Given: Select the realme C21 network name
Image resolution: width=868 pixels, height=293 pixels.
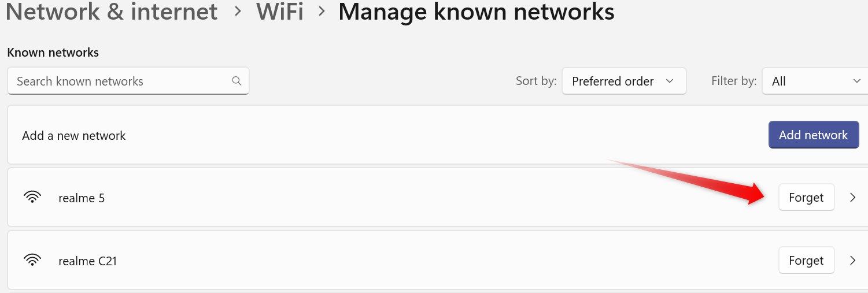Looking at the screenshot, I should [x=87, y=261].
